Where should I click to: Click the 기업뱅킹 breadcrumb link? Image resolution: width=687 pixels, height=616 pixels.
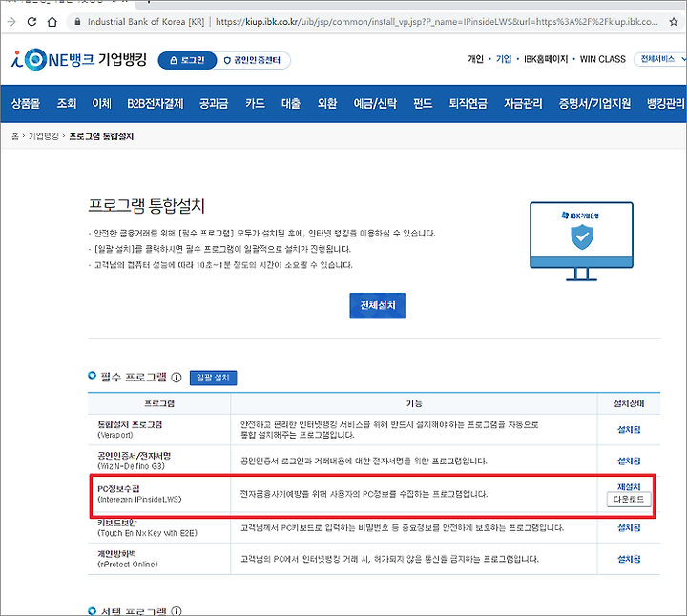[43, 136]
